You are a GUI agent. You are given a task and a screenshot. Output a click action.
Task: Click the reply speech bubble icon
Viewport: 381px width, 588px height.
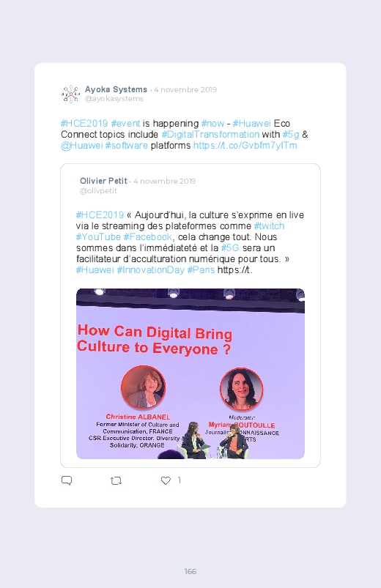click(x=67, y=480)
